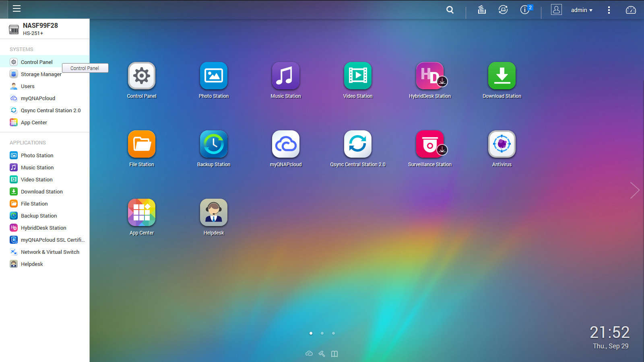Open the search magnifier in top bar
The image size is (644, 362).
(450, 10)
